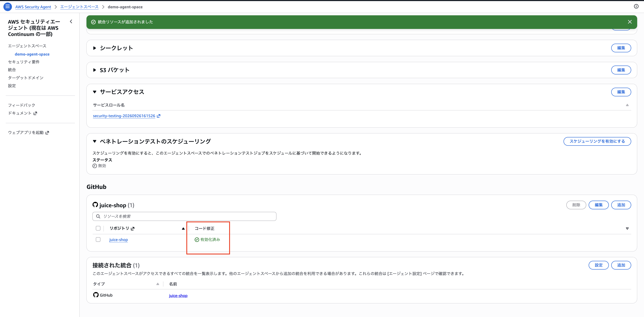Image resolution: width=644 pixels, height=317 pixels.
Task: Open ターゲットドメイン in side navigation
Action: tap(26, 78)
